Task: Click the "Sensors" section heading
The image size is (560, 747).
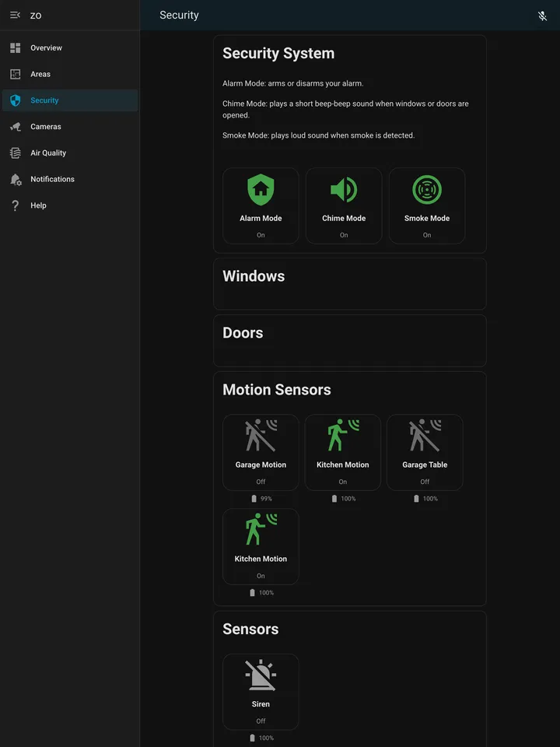Action: pos(250,630)
